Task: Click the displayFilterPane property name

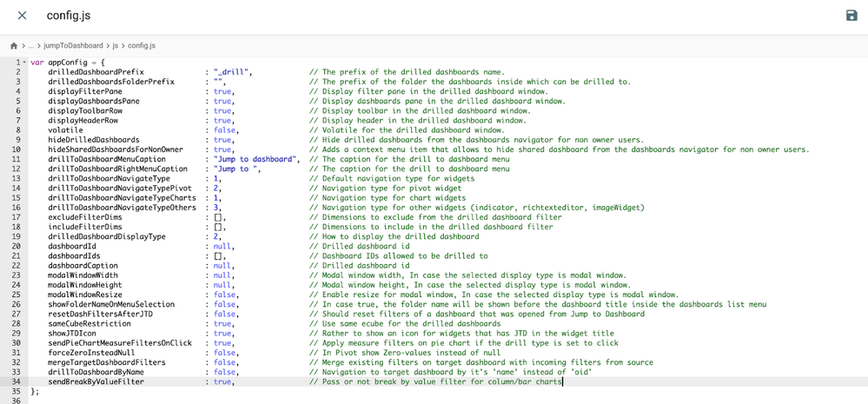Action: 85,91
